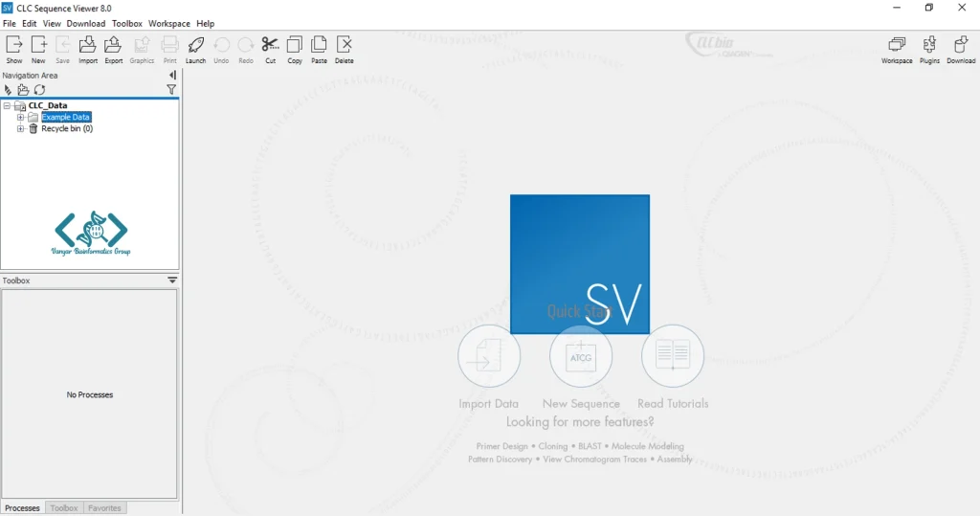Click the Assembly feature text

(x=675, y=460)
